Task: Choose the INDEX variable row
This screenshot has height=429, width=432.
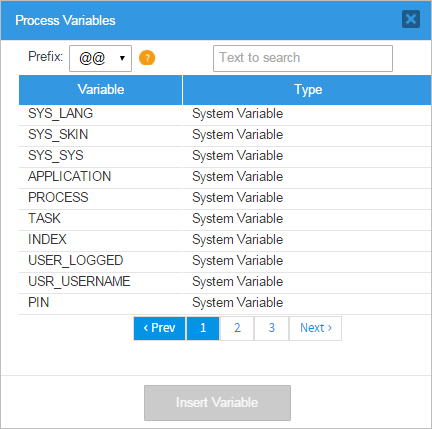Action: point(225,240)
